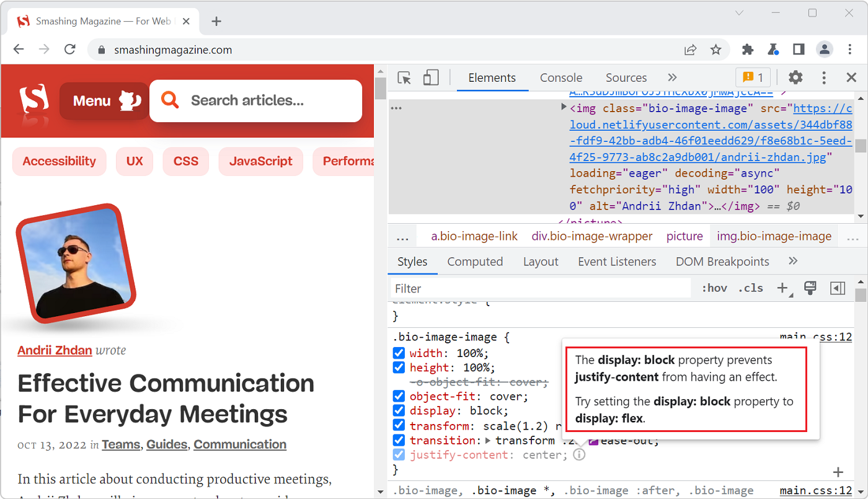Add new style rule with plus icon
Image resolution: width=868 pixels, height=499 pixels.
tap(781, 288)
